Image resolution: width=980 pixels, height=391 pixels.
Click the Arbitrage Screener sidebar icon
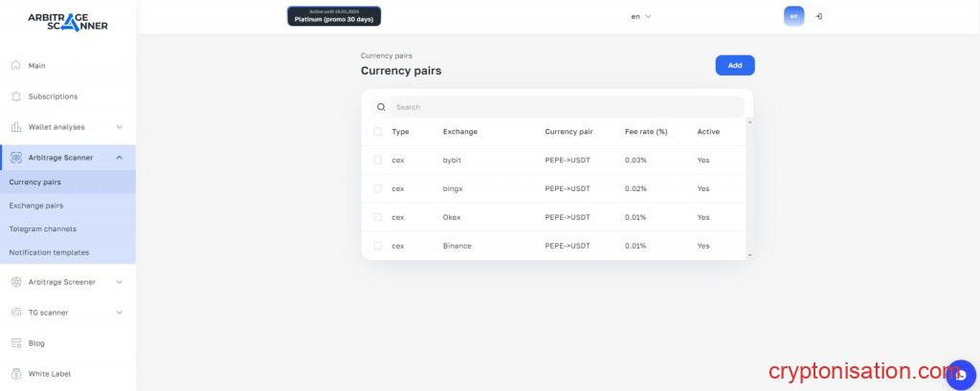[15, 282]
